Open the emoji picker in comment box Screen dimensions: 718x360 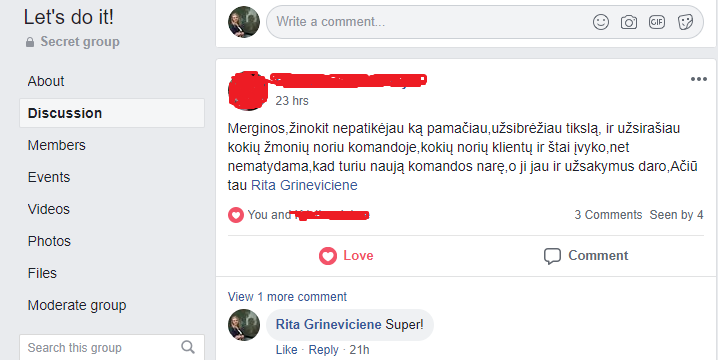[601, 22]
